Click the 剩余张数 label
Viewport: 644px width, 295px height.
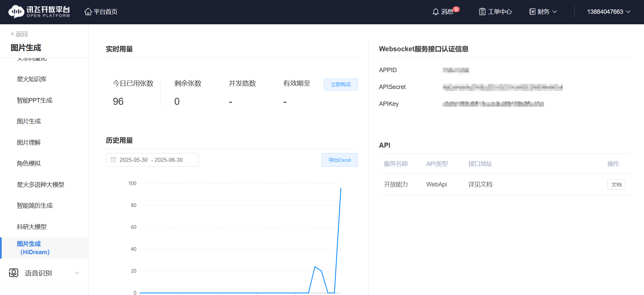click(188, 83)
